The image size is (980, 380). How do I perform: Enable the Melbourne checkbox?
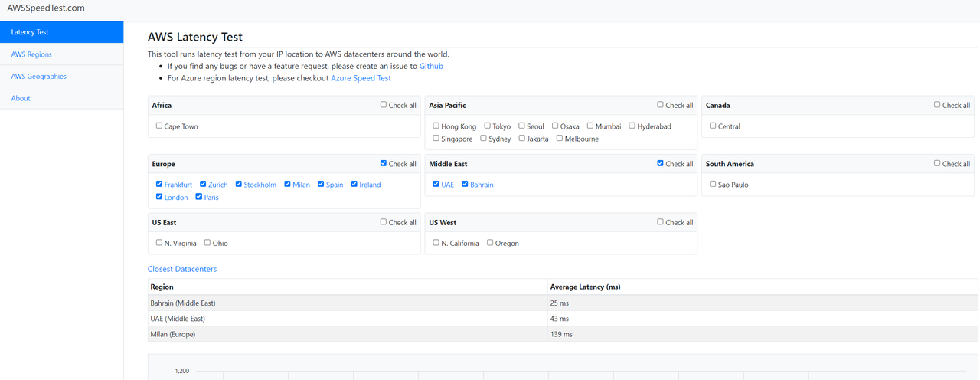tap(560, 138)
